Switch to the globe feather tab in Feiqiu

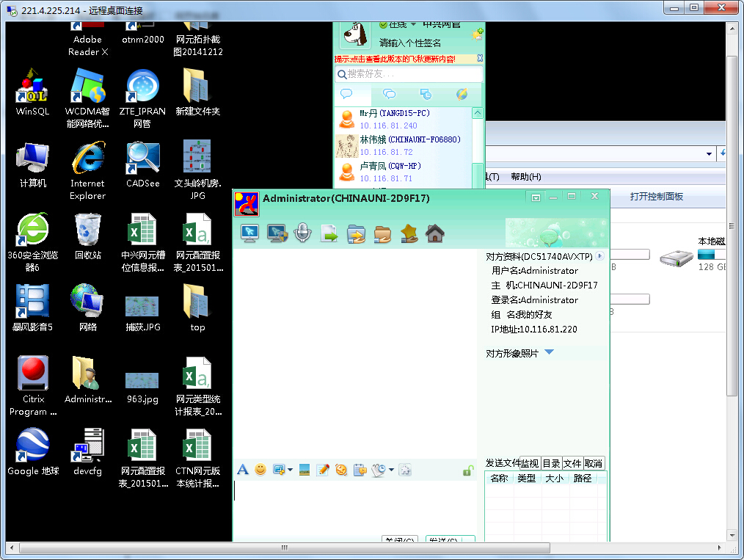click(x=462, y=93)
